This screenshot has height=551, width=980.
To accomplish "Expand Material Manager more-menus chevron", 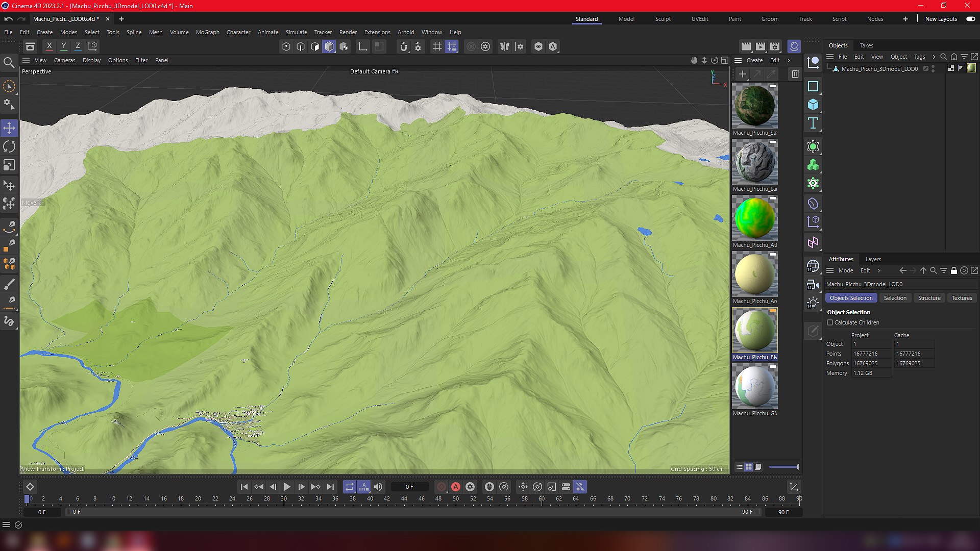I will point(789,60).
